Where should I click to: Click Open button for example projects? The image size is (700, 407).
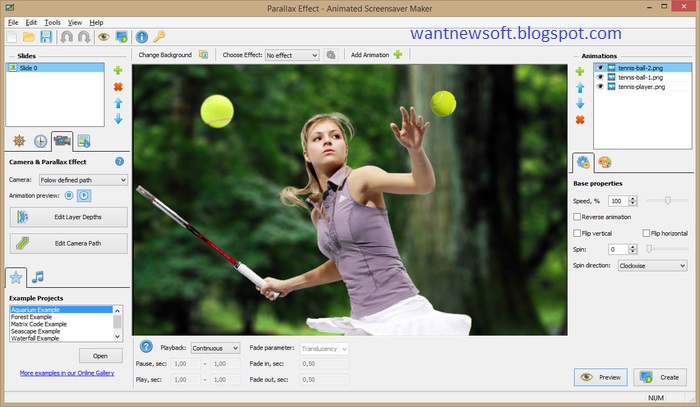point(100,356)
